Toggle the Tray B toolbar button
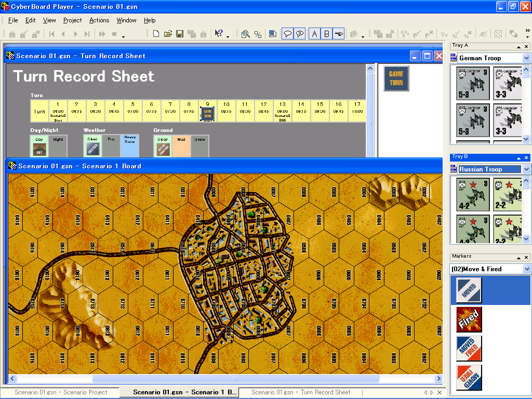The height and width of the screenshot is (399, 532). (327, 34)
